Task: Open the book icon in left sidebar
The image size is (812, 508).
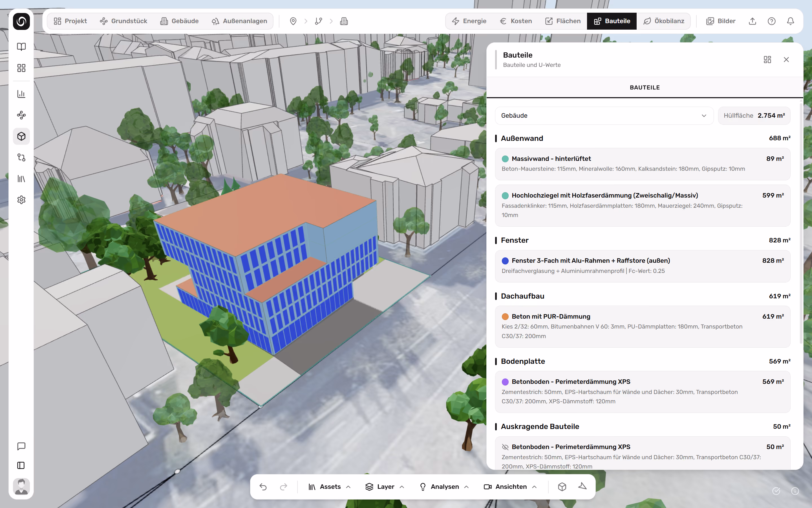Action: 21,47
